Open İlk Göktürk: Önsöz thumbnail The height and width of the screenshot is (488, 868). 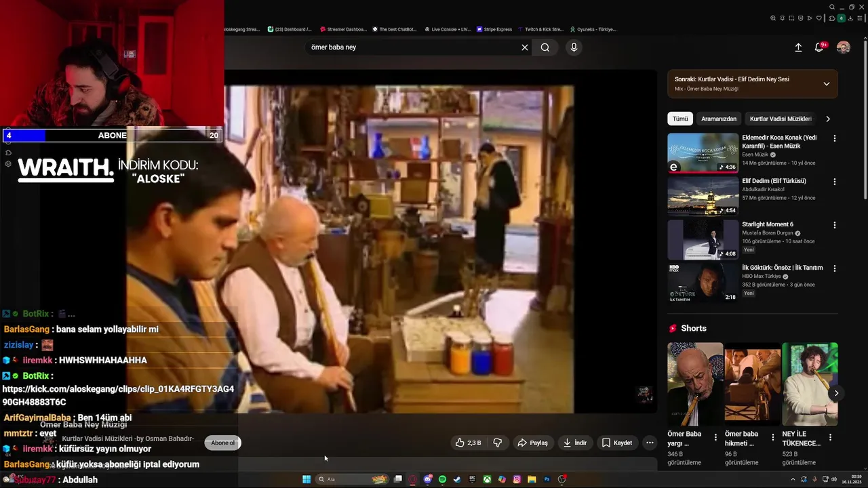[x=703, y=283]
